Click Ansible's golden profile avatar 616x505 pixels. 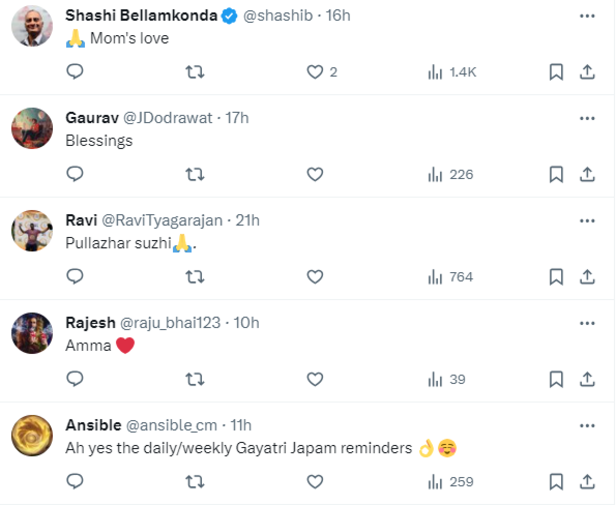[32, 435]
